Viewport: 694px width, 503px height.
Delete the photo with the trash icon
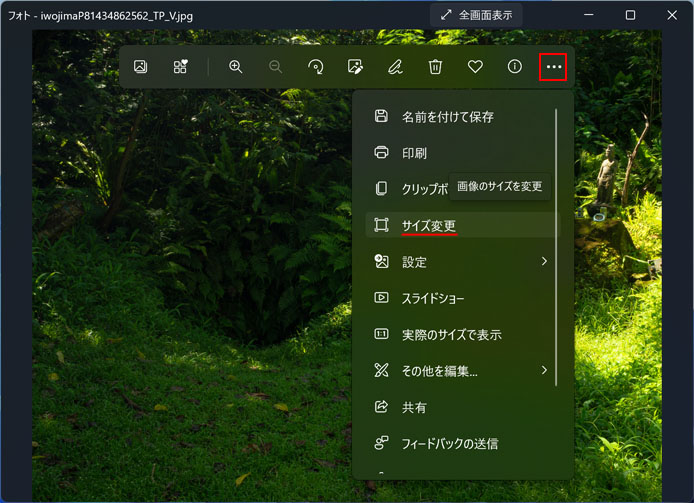[435, 67]
